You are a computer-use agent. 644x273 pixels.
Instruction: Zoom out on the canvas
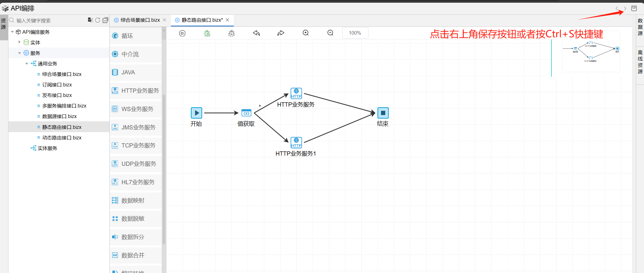point(330,33)
